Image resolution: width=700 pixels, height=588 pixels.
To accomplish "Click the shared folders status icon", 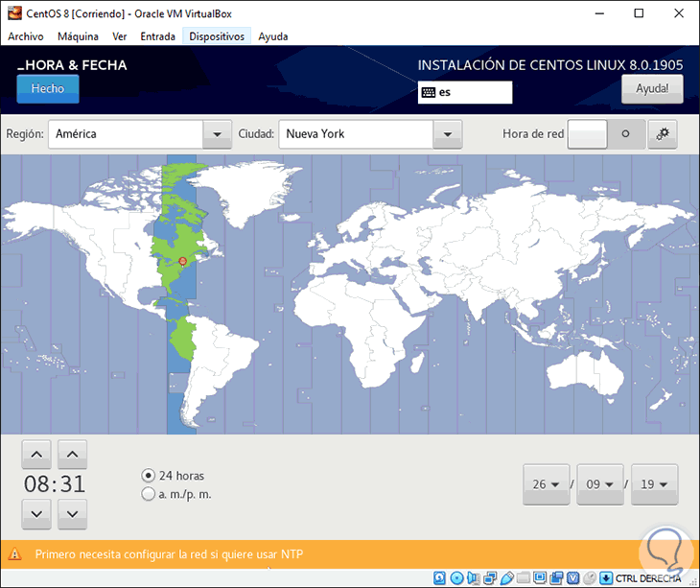I will 524,578.
